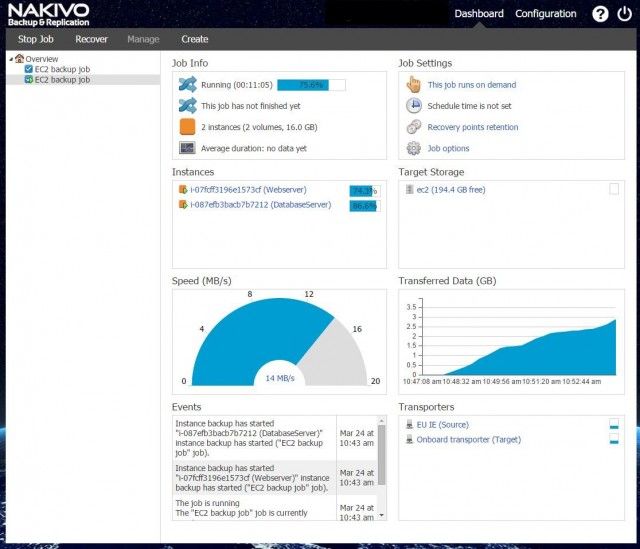Open the Webserver instance i-07fcff3196e1573cf link

(x=248, y=190)
